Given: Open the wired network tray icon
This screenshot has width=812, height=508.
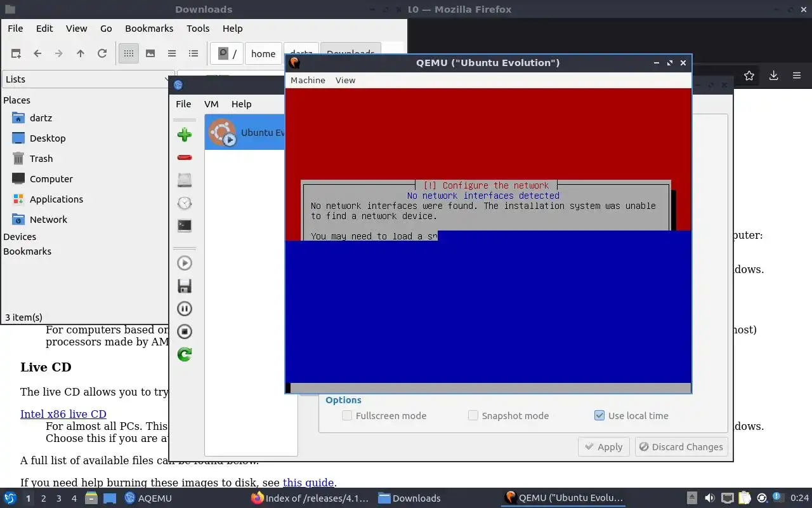Looking at the screenshot, I should click(728, 498).
